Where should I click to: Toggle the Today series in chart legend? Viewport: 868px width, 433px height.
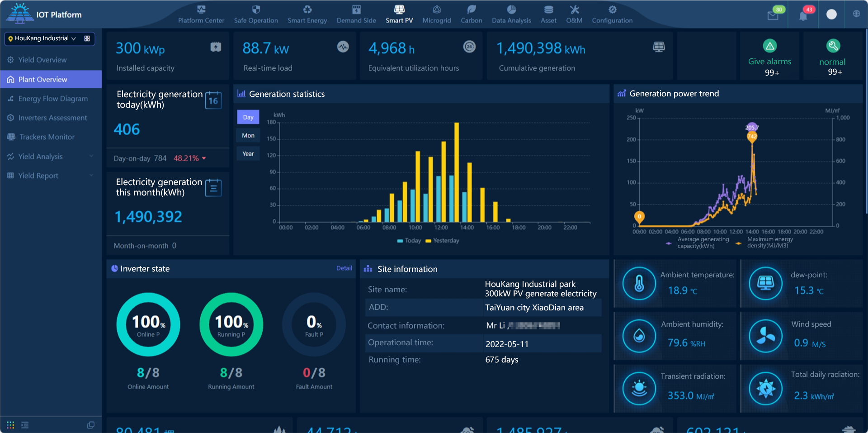[x=409, y=241]
